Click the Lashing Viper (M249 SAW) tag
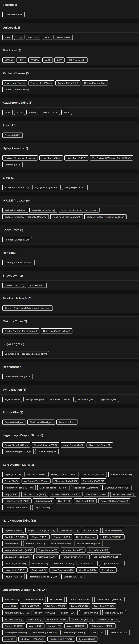 coord(18,262)
